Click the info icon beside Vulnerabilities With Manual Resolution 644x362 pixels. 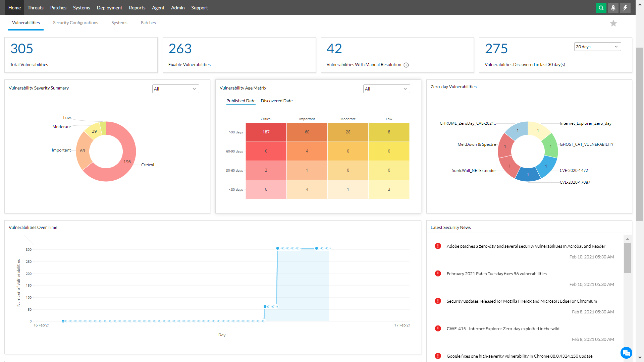(406, 65)
